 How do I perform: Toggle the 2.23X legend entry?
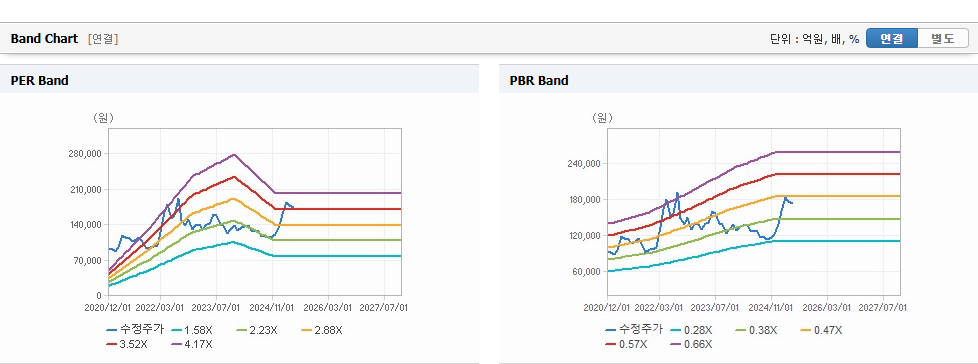tap(257, 330)
